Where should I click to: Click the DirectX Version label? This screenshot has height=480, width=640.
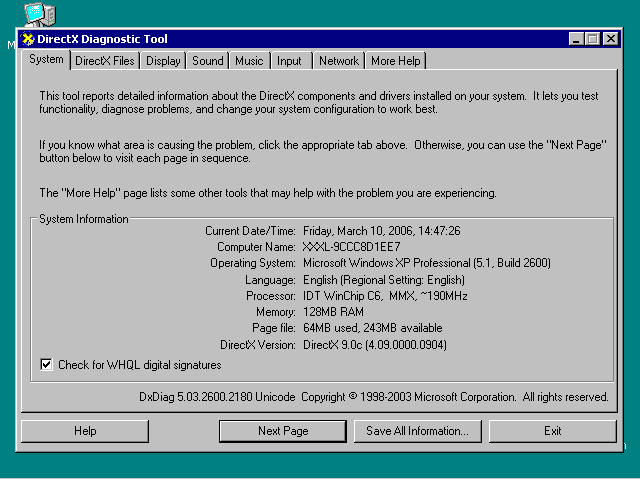[x=258, y=345]
